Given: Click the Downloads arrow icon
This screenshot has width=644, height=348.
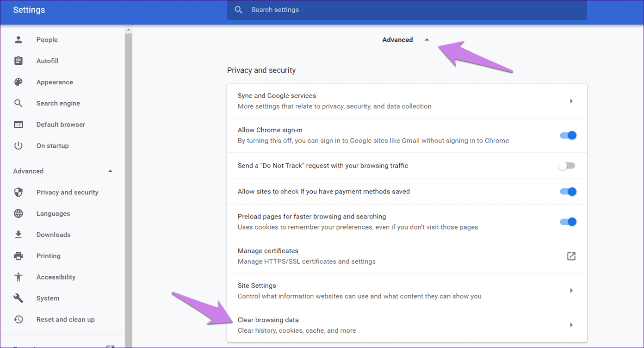Looking at the screenshot, I should (x=19, y=235).
